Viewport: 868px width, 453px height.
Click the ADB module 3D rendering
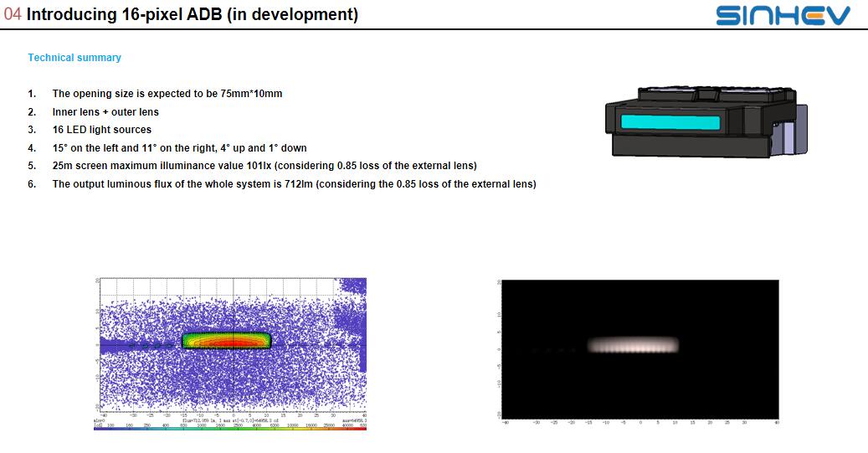pos(705,121)
